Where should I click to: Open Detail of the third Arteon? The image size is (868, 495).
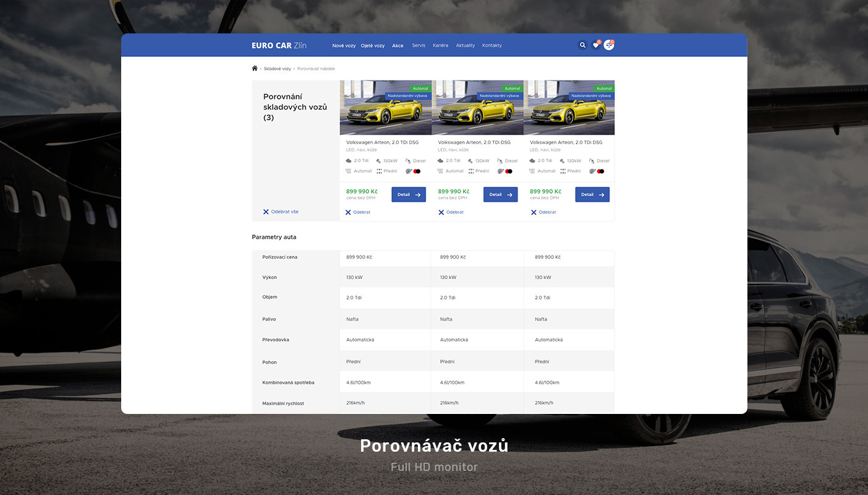click(x=592, y=194)
